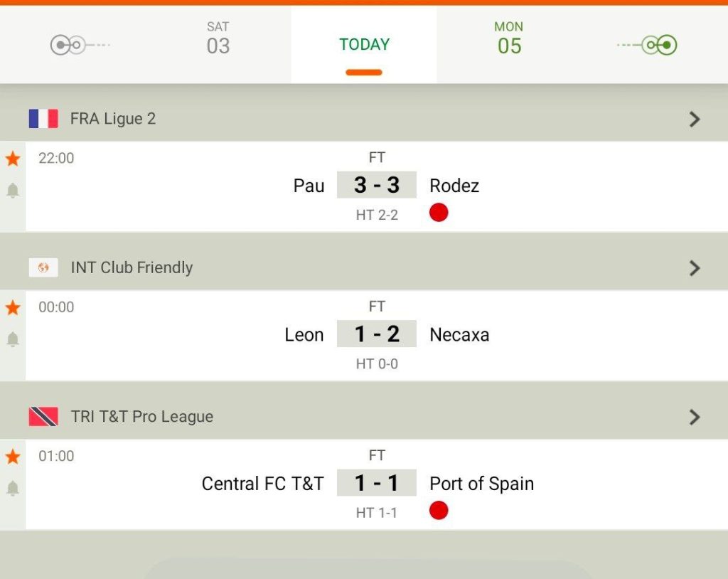Viewport: 728px width, 579px height.
Task: Open the Leon vs Necaxa match
Action: tap(377, 334)
